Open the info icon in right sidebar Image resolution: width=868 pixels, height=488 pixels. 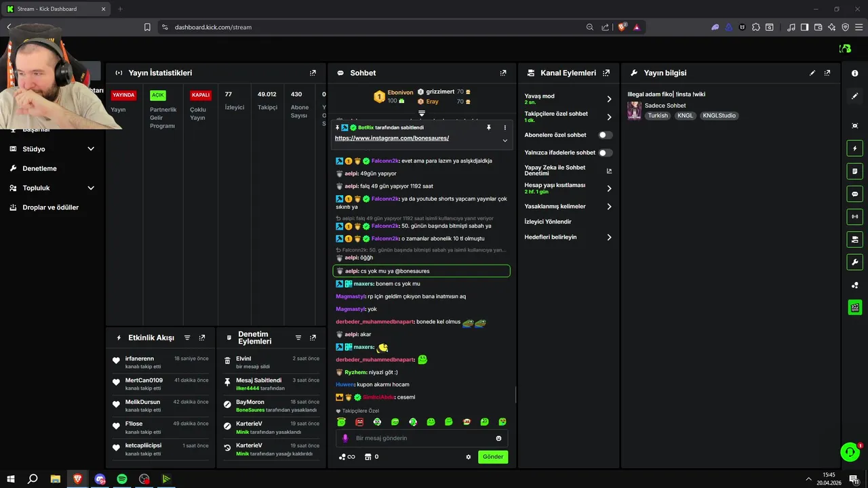coord(854,73)
